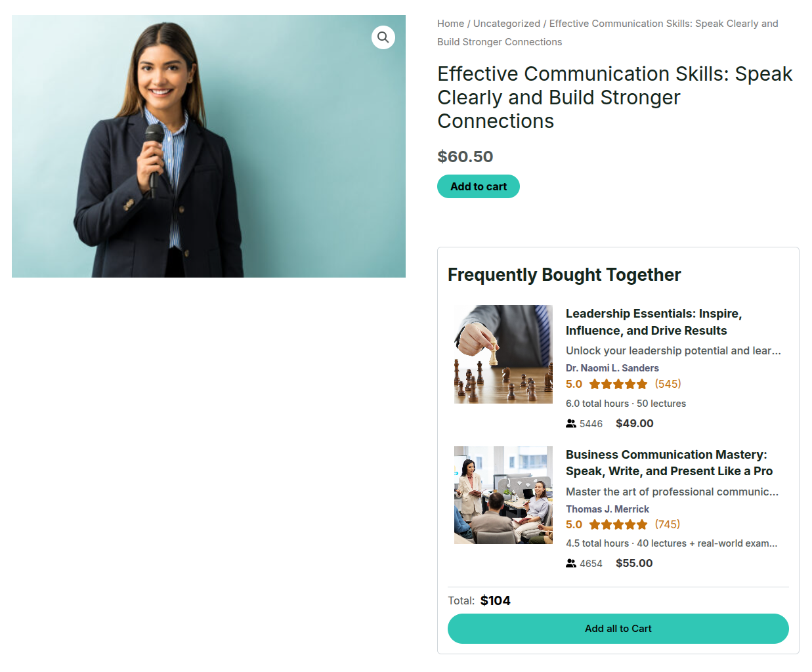Click the magnifier zoom icon on product image

click(383, 37)
